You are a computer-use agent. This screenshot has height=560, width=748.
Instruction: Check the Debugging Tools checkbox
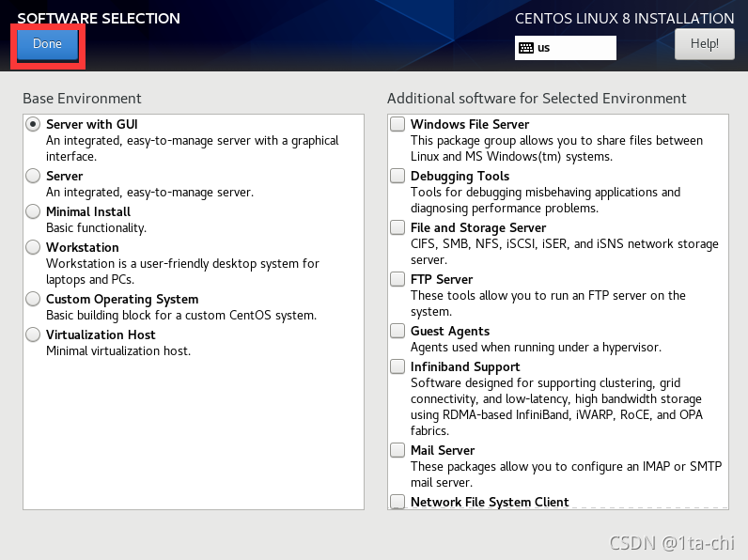(397, 176)
